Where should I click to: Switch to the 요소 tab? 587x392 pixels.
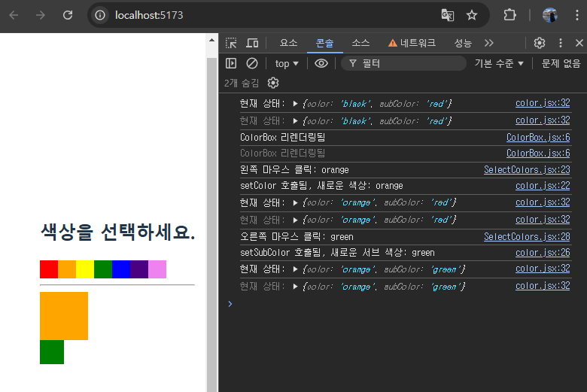click(289, 43)
